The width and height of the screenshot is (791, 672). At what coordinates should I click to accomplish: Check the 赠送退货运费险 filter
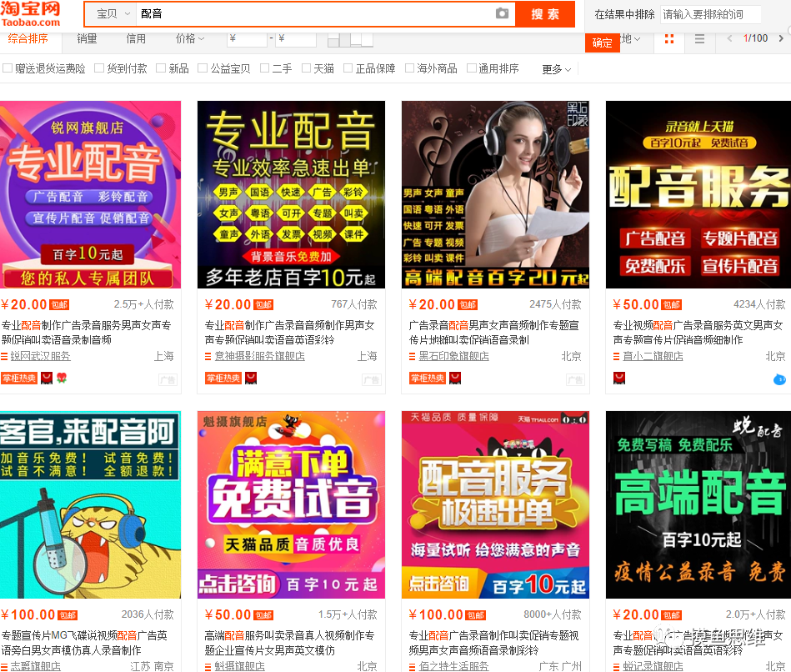coord(8,68)
